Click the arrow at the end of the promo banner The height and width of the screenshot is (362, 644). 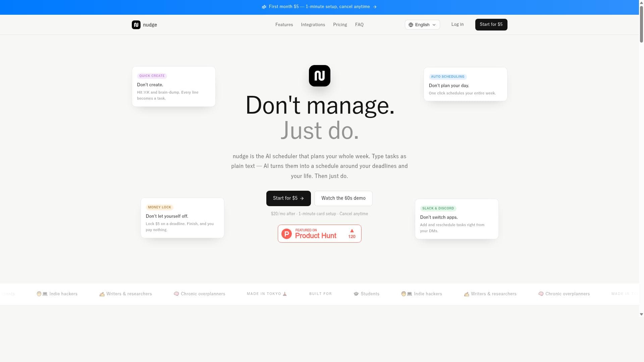click(375, 7)
